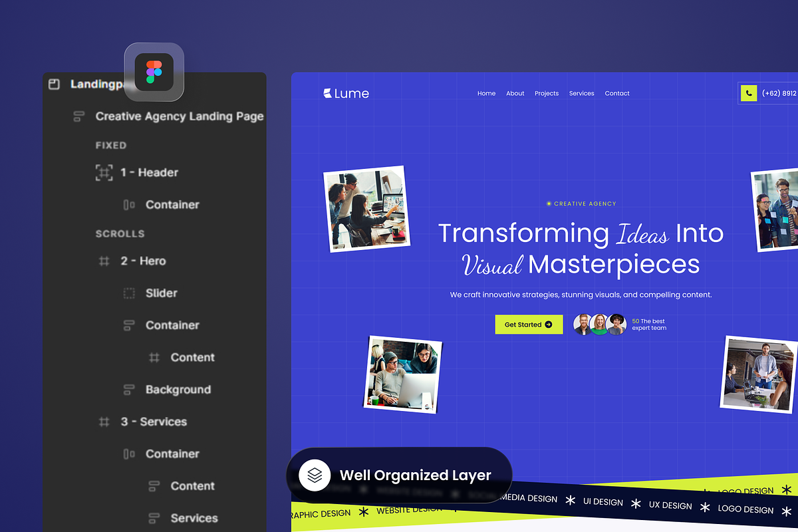Click the Figma app icon
Image resolution: width=798 pixels, height=532 pixels.
154,72
